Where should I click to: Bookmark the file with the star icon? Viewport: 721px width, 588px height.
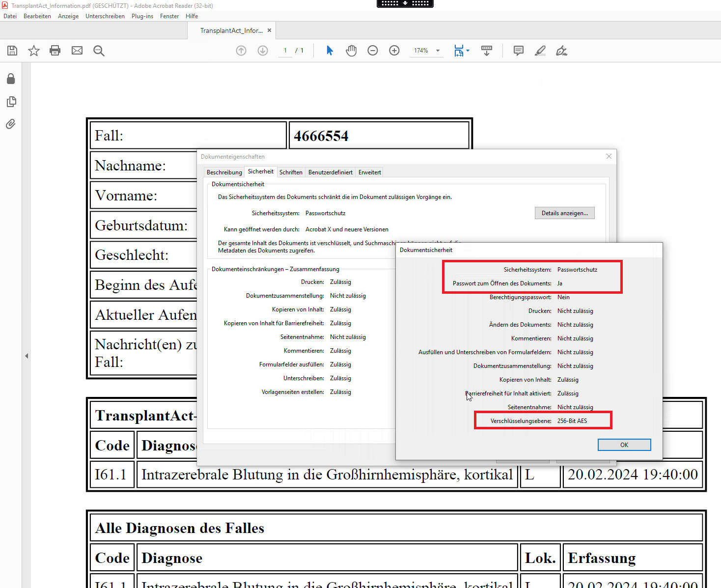pos(34,51)
